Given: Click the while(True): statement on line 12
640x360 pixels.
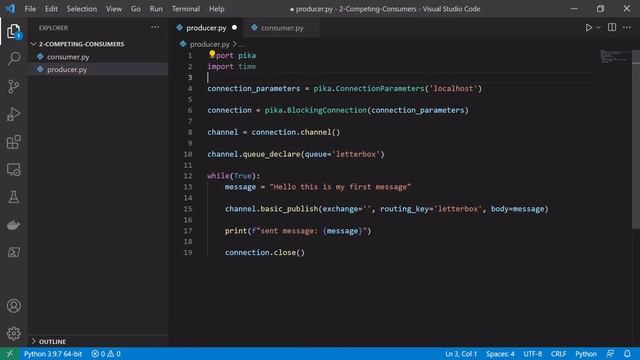Looking at the screenshot, I should (x=233, y=176).
